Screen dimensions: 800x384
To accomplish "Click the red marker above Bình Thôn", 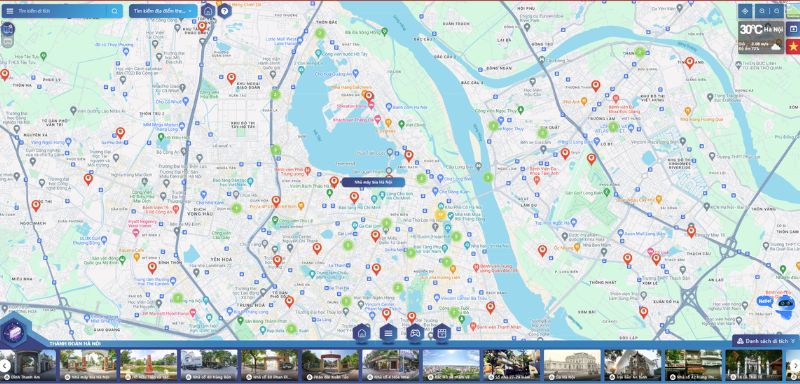I will 152,268.
